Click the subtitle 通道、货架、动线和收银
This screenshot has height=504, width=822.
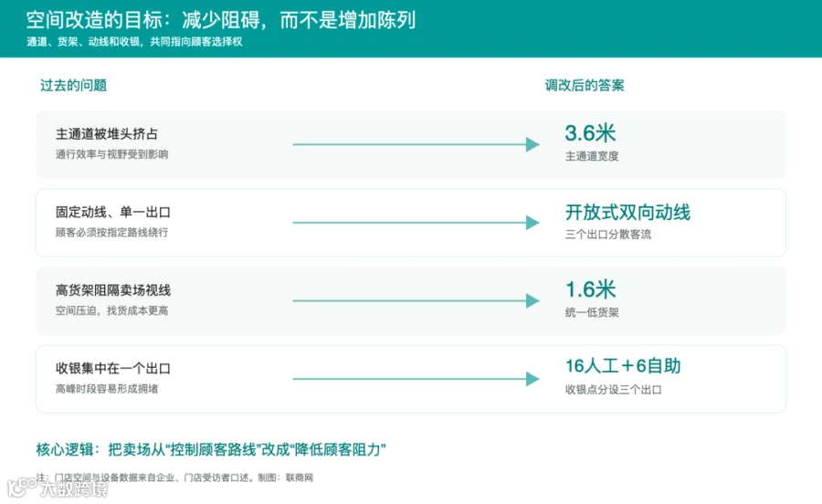click(83, 42)
